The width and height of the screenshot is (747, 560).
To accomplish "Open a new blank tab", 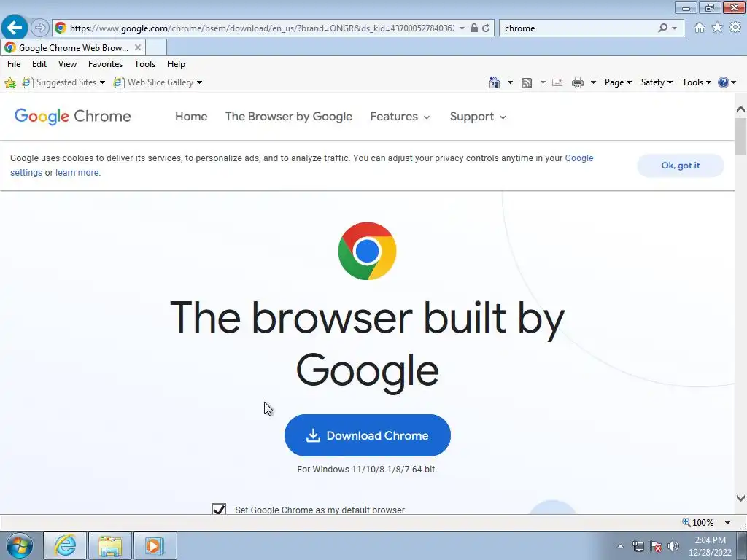I will pyautogui.click(x=156, y=47).
